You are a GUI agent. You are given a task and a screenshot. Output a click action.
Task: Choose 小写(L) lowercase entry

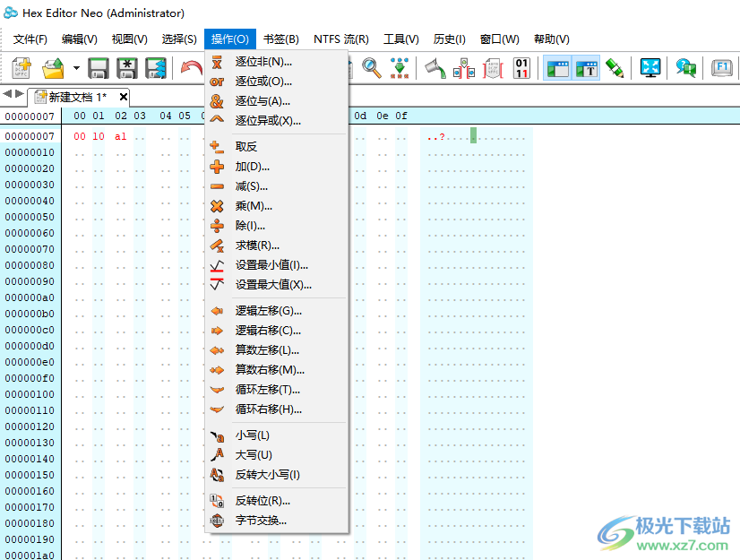277,435
